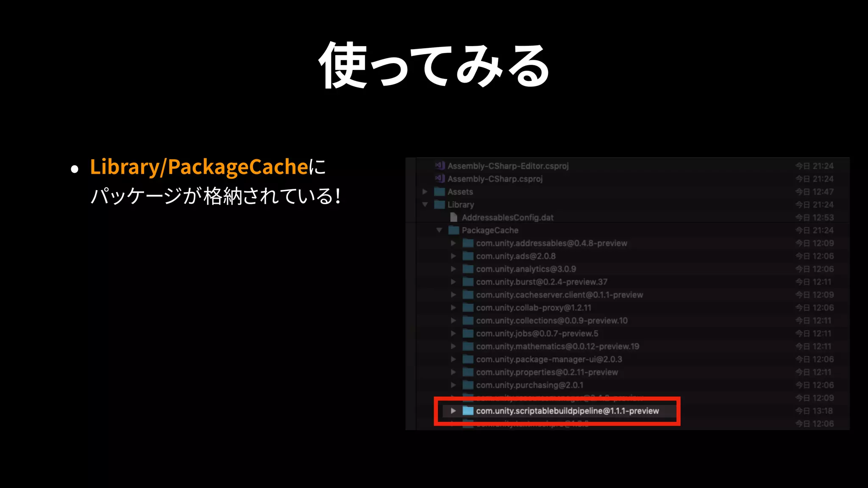Screen dimensions: 868x488
Task: Select com.unity.collab-proxy@1.2.11 entry
Action: (534, 308)
